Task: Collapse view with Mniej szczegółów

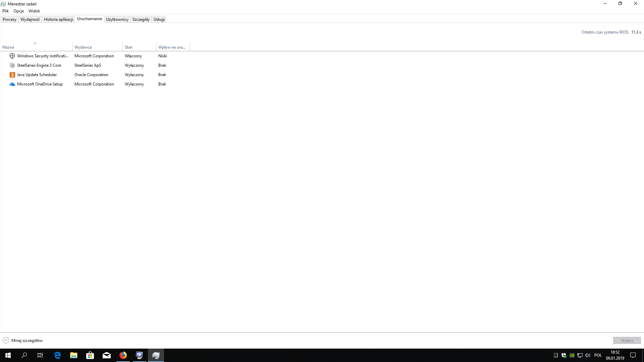Action: click(23, 341)
